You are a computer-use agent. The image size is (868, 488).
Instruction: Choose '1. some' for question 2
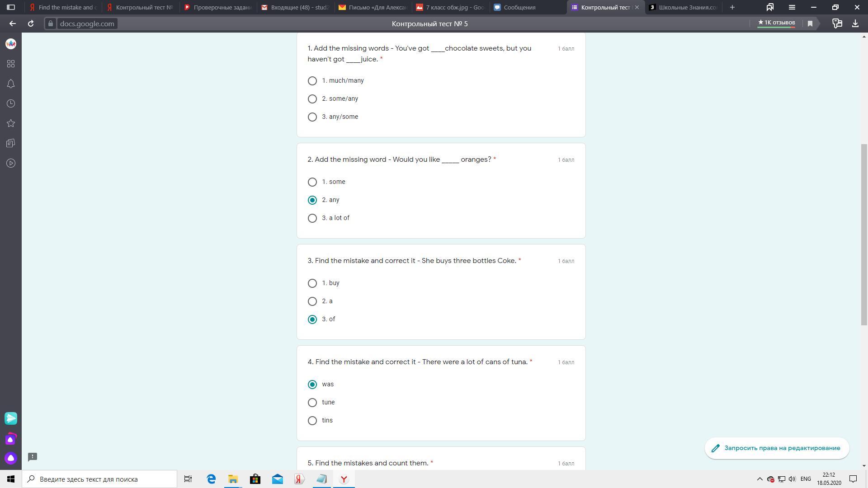[x=312, y=182]
